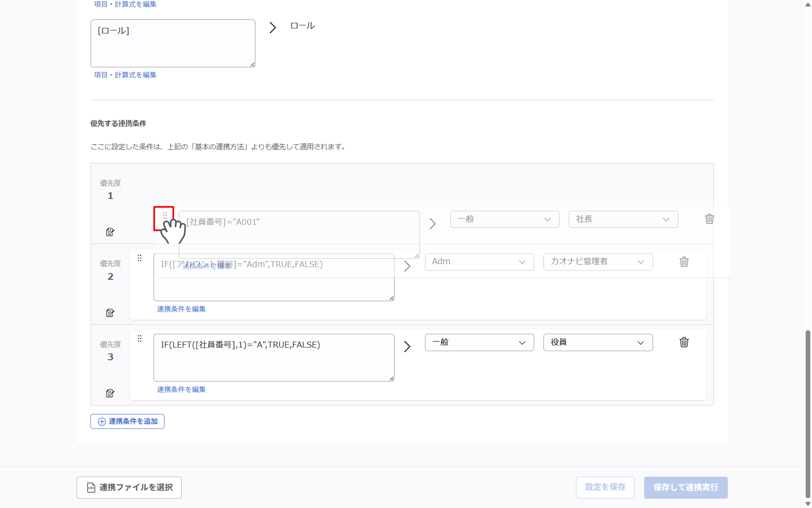Click into the [ロール] formula textarea
This screenshot has width=812, height=508.
tap(173, 43)
